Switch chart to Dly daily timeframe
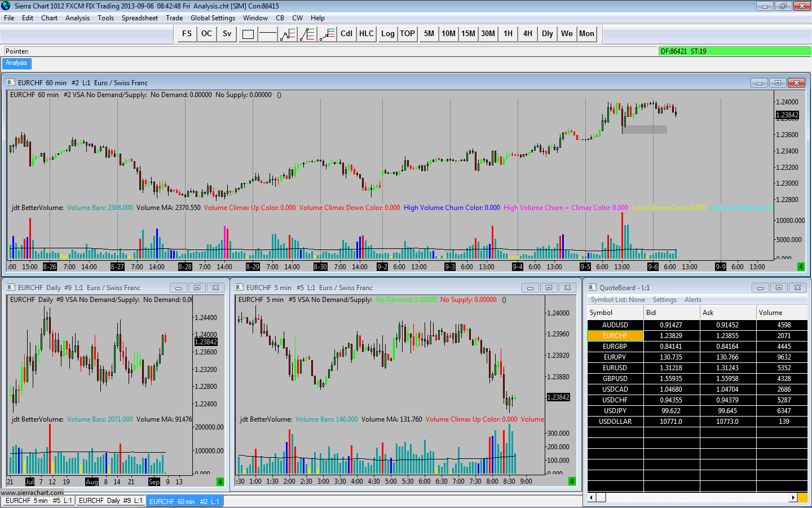 tap(547, 34)
